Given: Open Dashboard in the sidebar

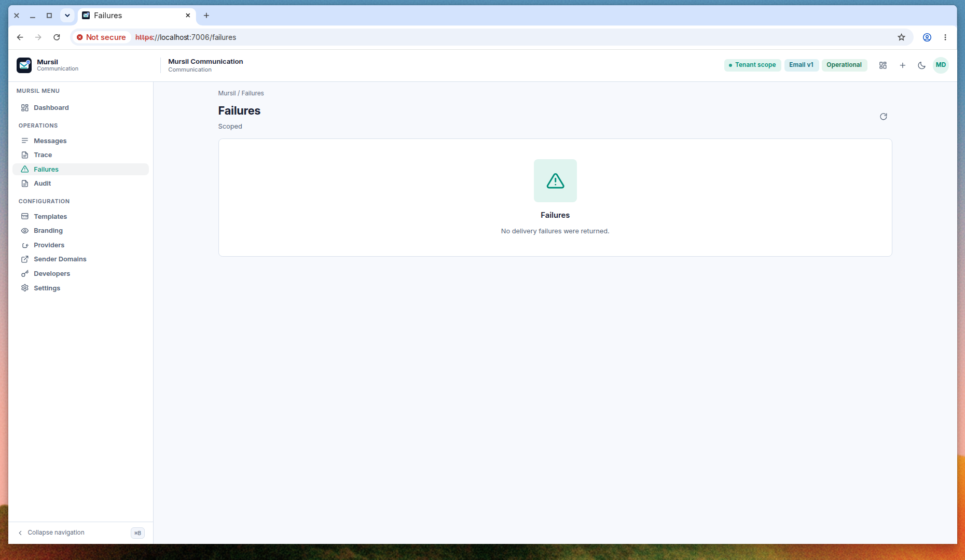Looking at the screenshot, I should pos(80,108).
